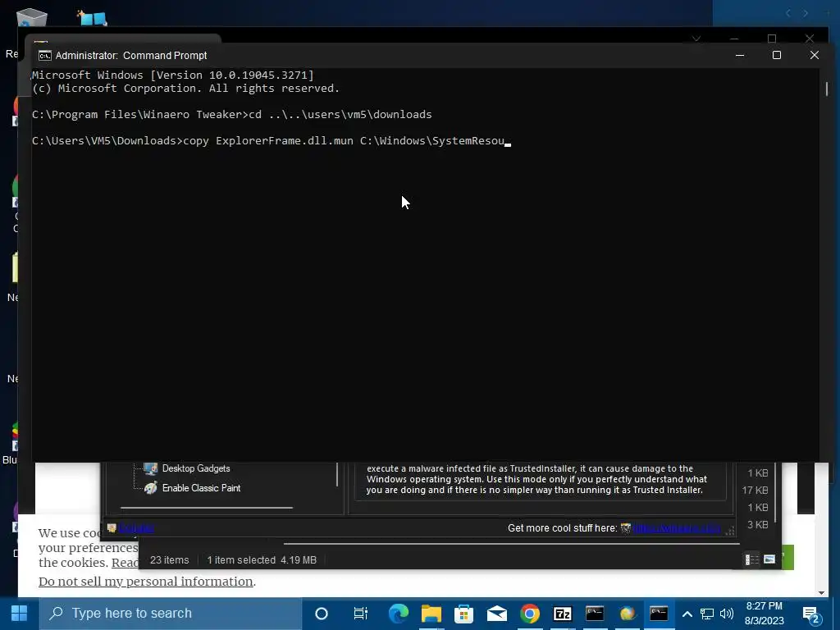Open Microsoft Store from taskbar
The width and height of the screenshot is (840, 630).
pyautogui.click(x=464, y=614)
